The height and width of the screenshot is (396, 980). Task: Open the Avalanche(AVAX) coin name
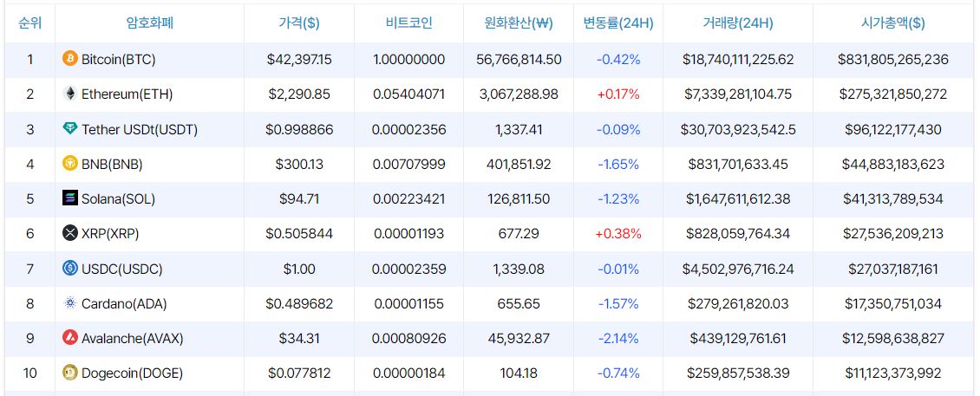pyautogui.click(x=133, y=339)
